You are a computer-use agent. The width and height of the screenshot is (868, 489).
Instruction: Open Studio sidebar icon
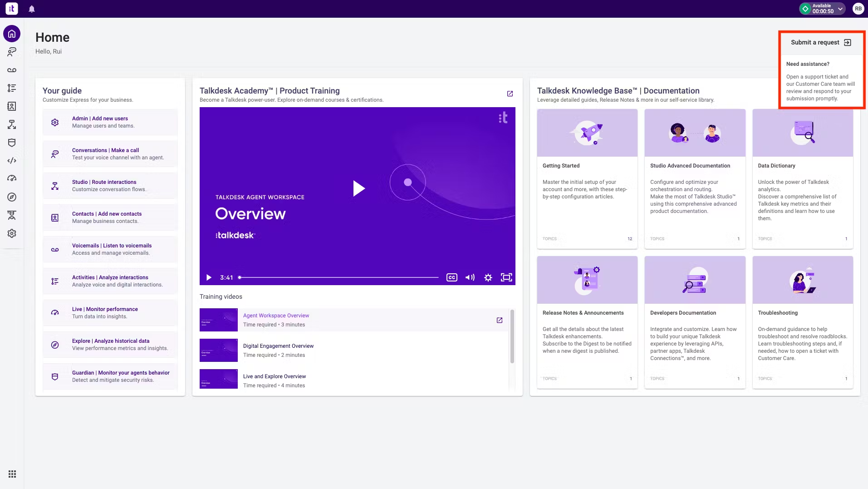(12, 124)
